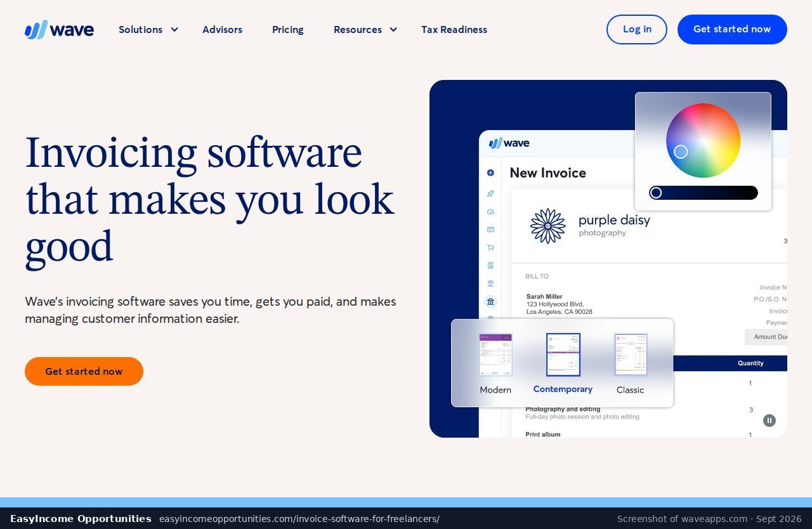Open the Pricing page
This screenshot has width=812, height=529.
coord(288,29)
